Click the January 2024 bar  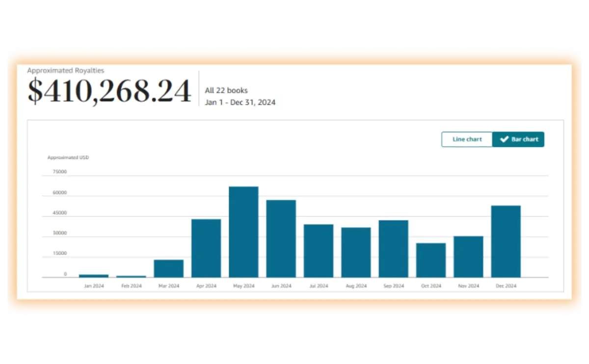[x=94, y=276]
